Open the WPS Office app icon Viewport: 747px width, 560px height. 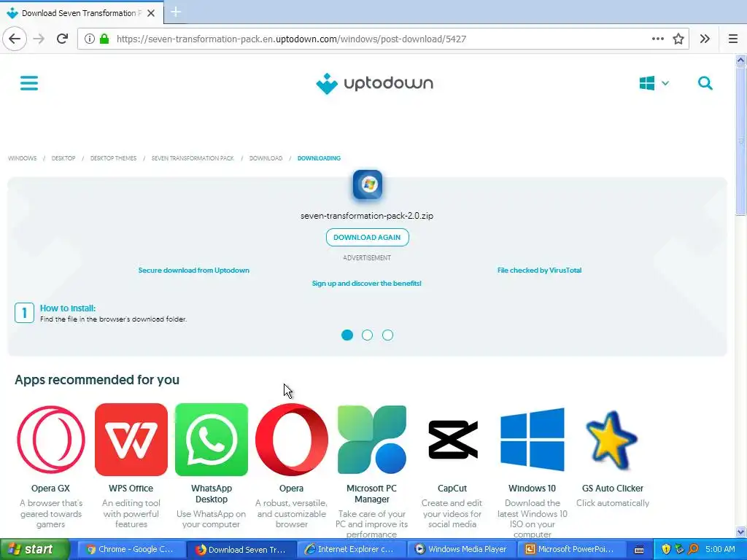point(131,440)
